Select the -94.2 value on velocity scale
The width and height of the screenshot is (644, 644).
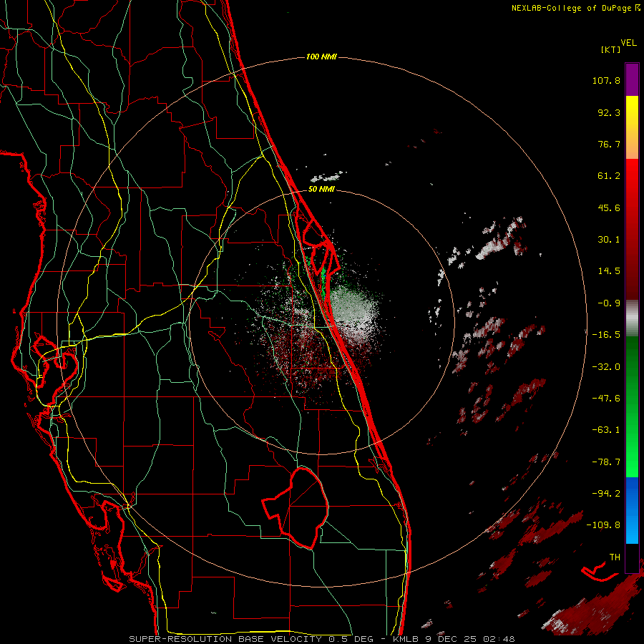pyautogui.click(x=606, y=493)
